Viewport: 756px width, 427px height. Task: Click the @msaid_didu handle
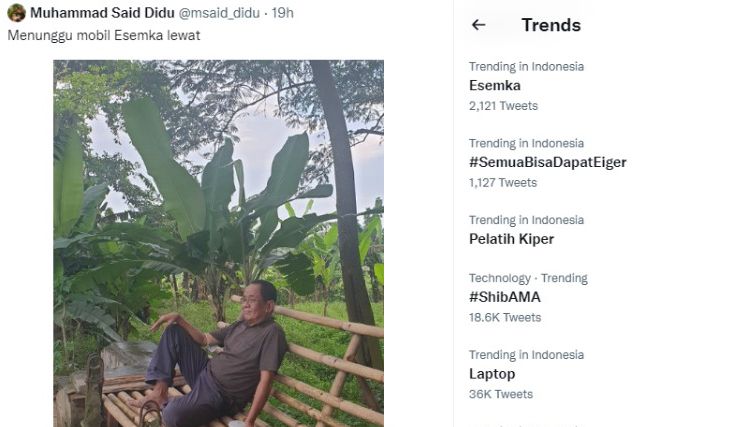coord(222,13)
